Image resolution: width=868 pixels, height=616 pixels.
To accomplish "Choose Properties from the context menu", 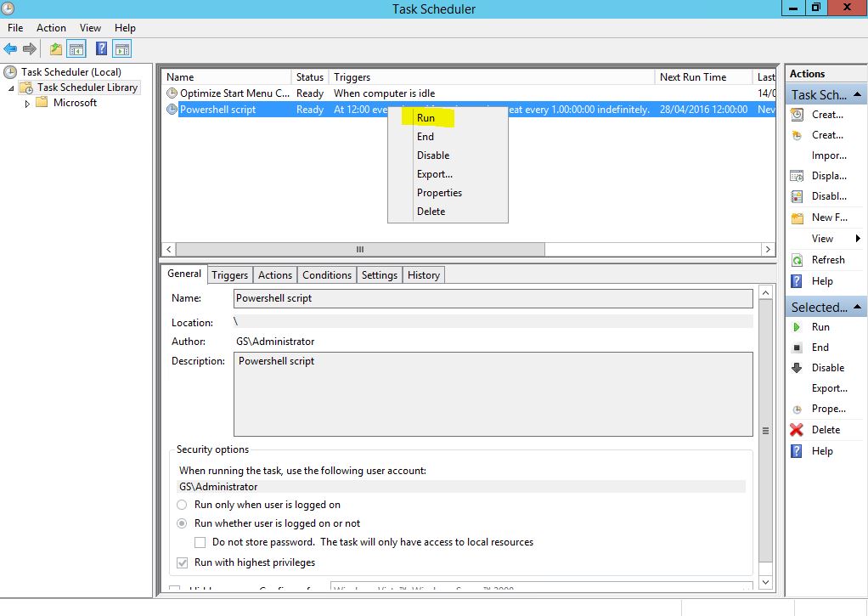I will pos(448,193).
